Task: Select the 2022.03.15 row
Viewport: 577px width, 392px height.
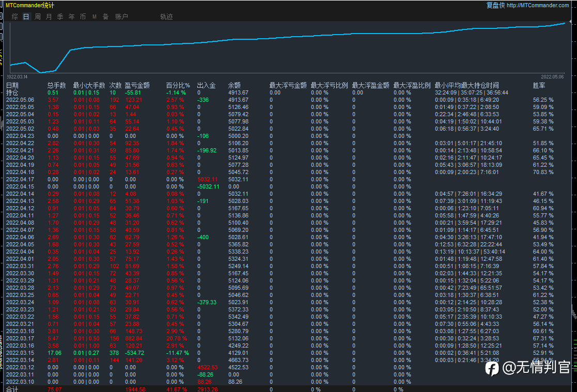Action: (x=20, y=353)
